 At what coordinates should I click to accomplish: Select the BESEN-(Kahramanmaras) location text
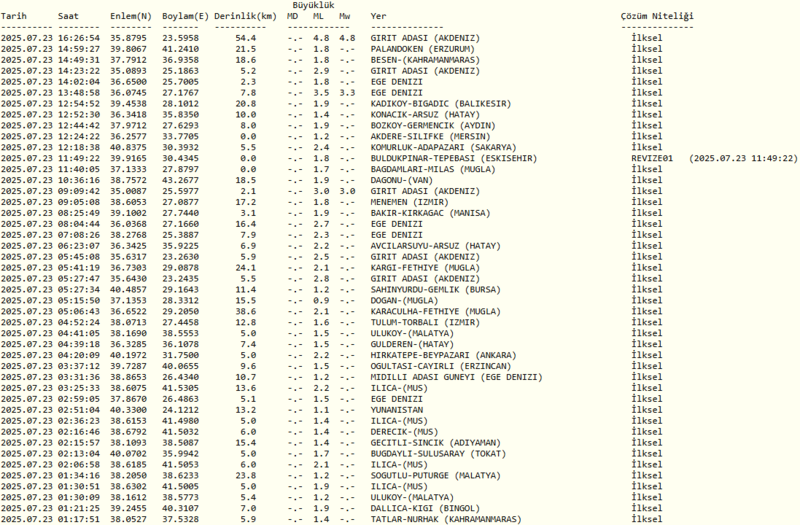click(x=428, y=58)
